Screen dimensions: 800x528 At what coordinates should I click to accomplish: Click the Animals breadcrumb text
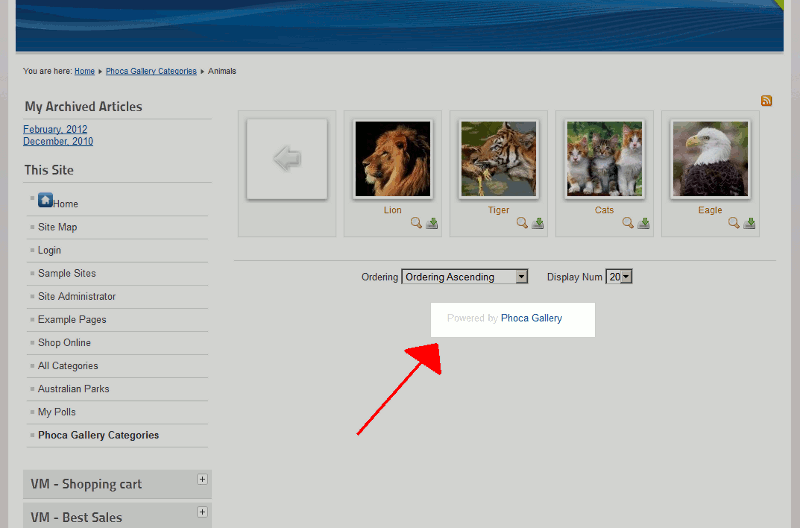click(222, 71)
